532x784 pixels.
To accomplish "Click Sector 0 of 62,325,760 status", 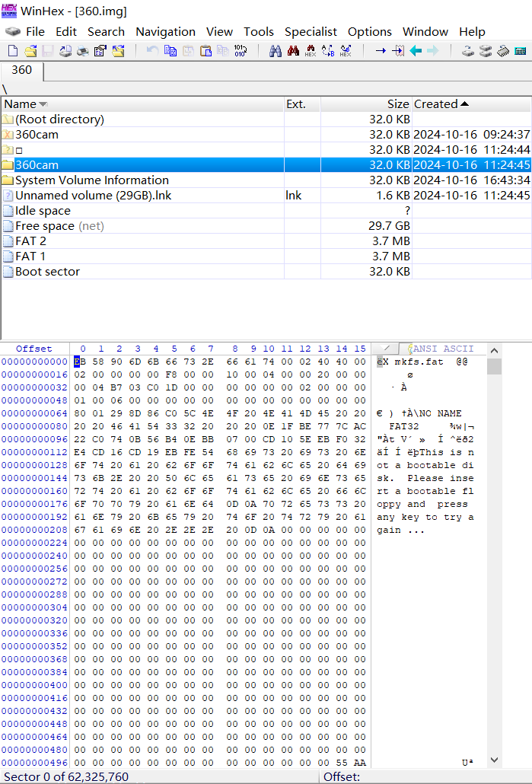I will (x=66, y=777).
